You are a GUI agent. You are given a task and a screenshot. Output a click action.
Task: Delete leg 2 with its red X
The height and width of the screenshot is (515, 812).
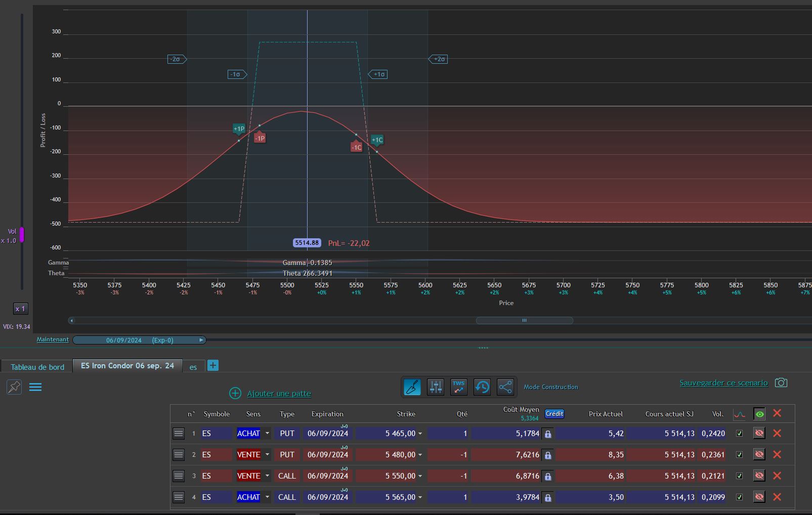pos(777,455)
